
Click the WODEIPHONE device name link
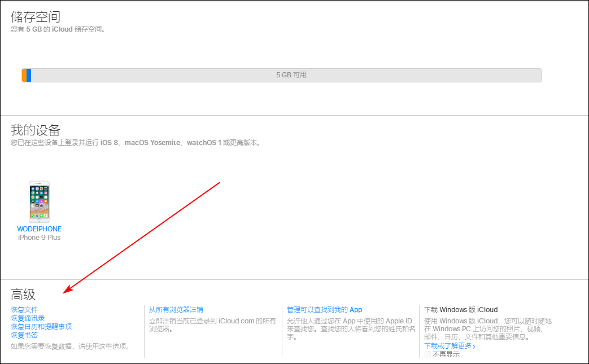coord(39,229)
